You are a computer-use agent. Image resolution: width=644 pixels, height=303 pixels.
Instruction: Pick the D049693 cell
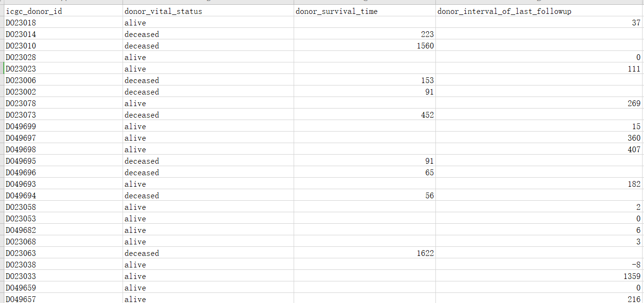click(x=63, y=184)
